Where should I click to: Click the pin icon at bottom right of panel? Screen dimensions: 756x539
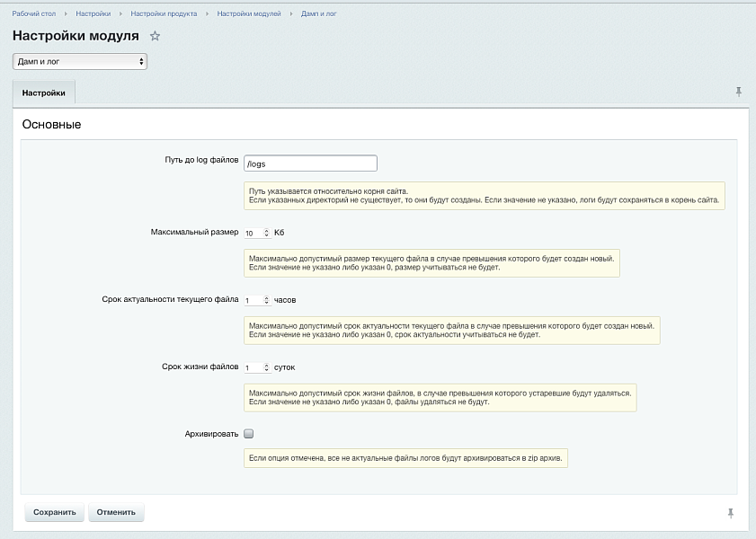731,512
